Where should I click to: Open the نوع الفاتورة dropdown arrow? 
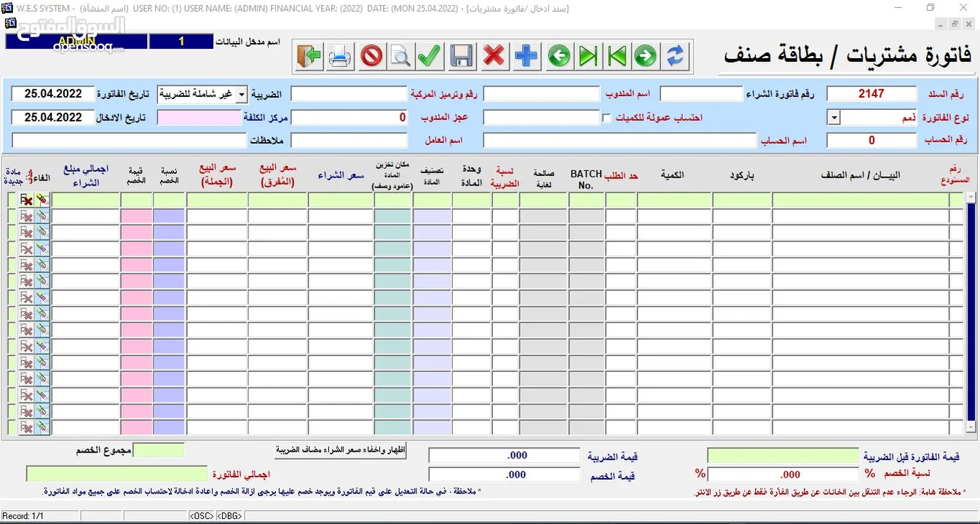[x=834, y=117]
